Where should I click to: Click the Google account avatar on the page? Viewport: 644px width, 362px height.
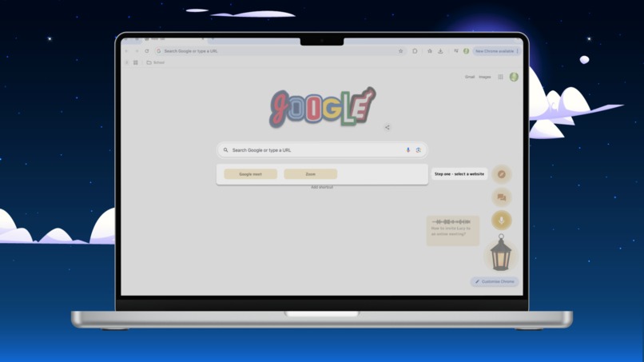[x=514, y=77]
